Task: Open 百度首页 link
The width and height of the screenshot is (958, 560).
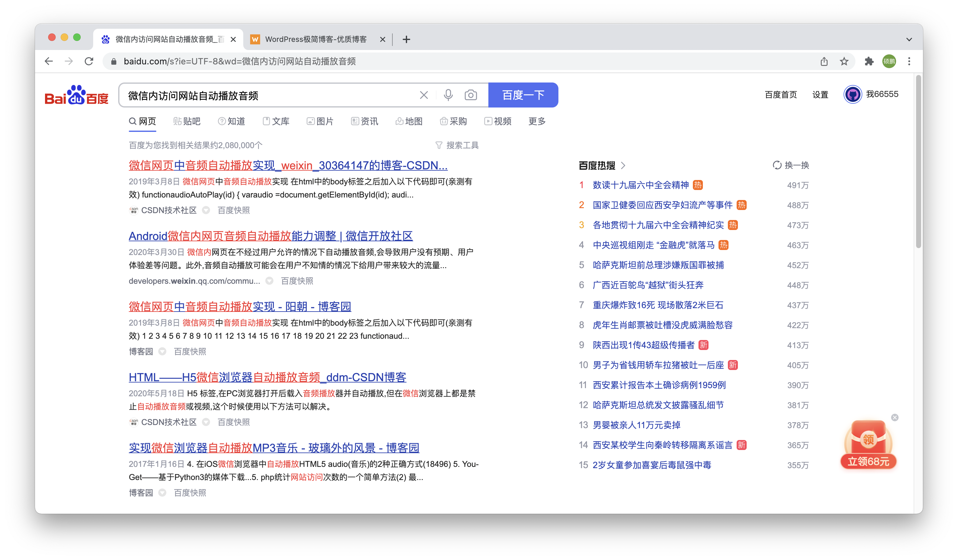Action: pyautogui.click(x=780, y=95)
